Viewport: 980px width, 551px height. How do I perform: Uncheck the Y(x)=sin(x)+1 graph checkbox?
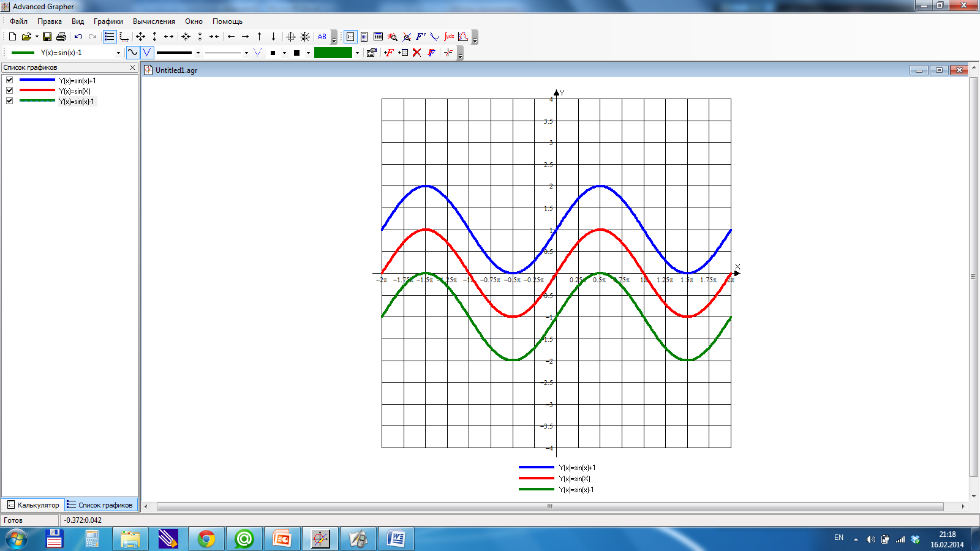click(10, 80)
